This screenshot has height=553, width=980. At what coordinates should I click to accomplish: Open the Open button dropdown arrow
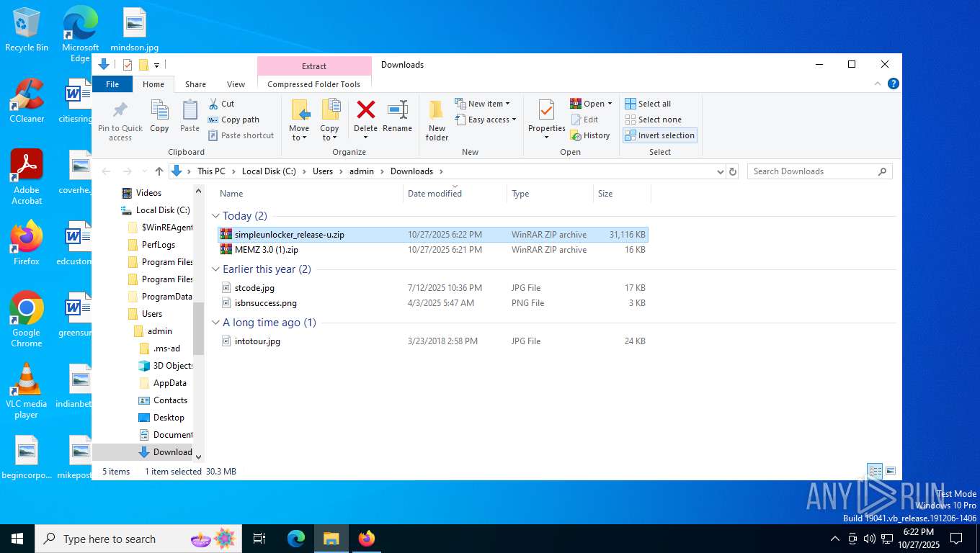[x=610, y=104]
